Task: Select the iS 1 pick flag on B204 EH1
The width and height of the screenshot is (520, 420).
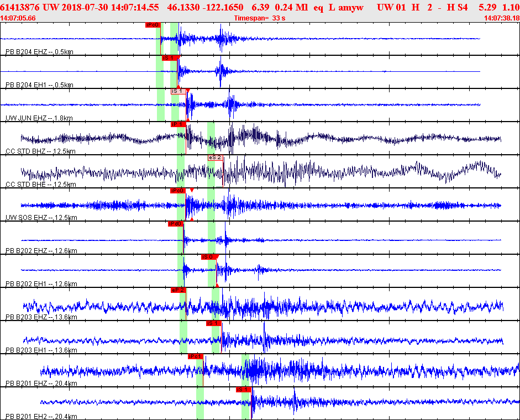Action: (x=169, y=58)
